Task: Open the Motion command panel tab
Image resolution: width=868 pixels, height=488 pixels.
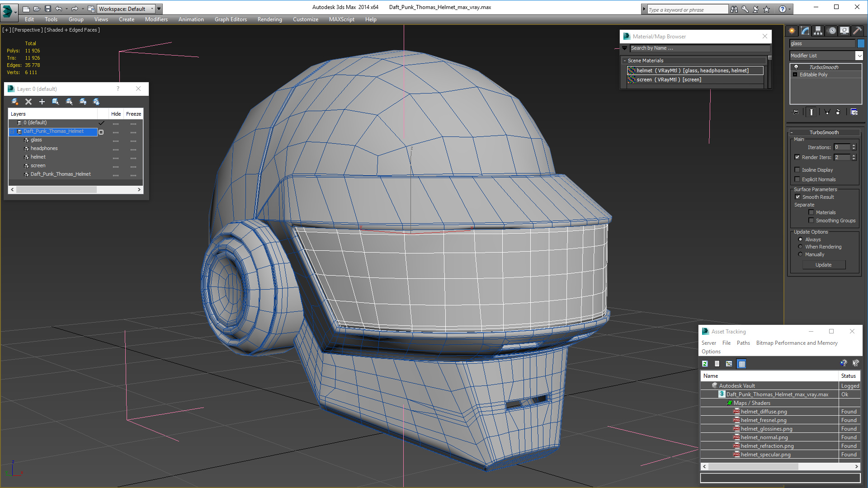Action: click(832, 31)
